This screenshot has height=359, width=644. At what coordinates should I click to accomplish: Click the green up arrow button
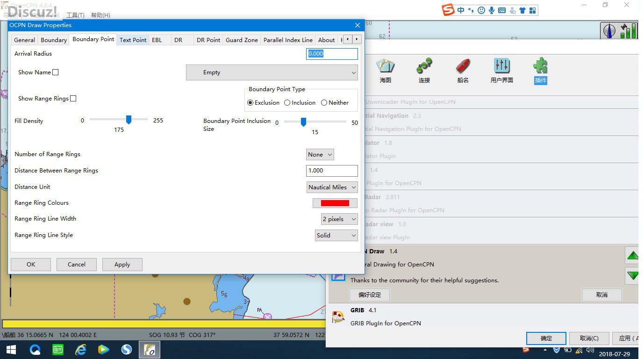632,256
